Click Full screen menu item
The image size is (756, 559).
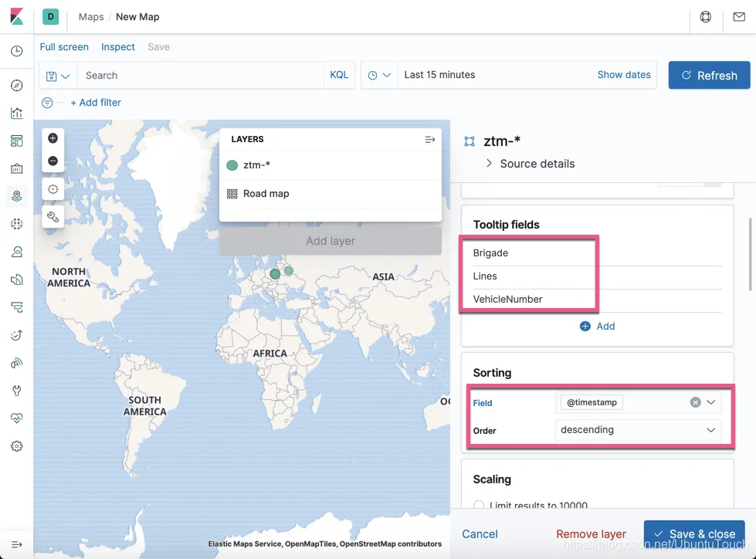tap(64, 47)
